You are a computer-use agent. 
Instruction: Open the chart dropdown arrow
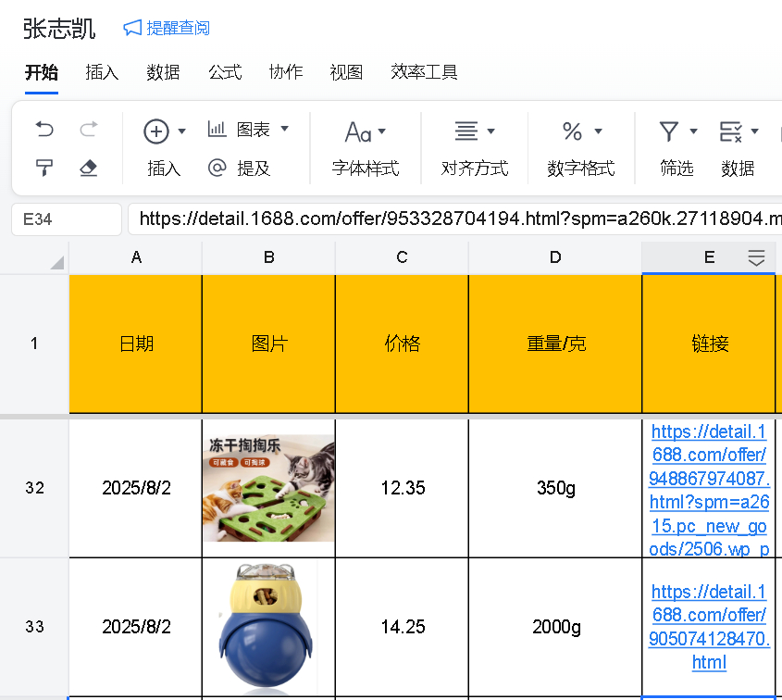click(x=284, y=130)
